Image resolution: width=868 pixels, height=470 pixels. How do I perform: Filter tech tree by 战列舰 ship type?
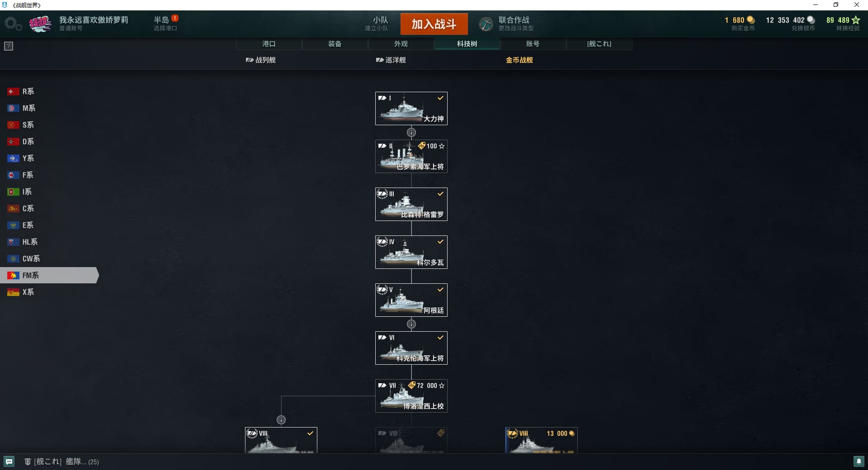point(260,60)
